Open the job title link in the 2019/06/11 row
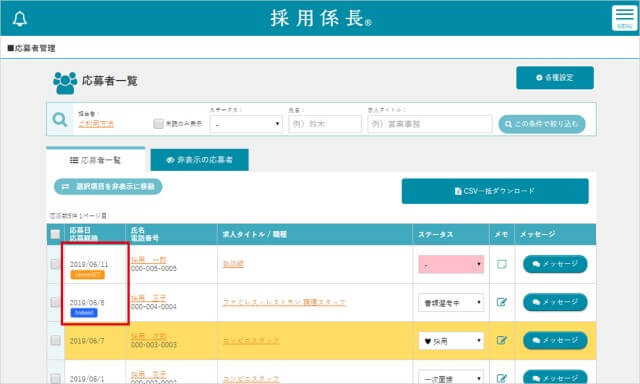The image size is (640, 384). coord(233,264)
